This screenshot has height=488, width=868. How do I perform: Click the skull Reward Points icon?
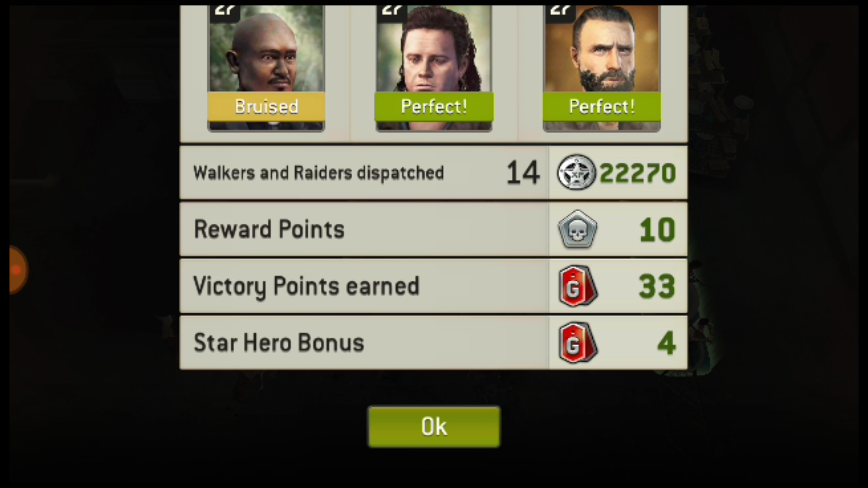[x=577, y=229]
